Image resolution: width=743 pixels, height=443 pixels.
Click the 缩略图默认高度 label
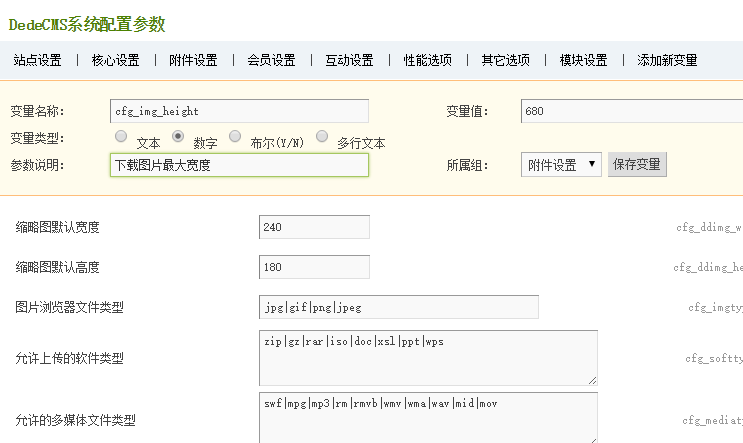pyautogui.click(x=57, y=267)
